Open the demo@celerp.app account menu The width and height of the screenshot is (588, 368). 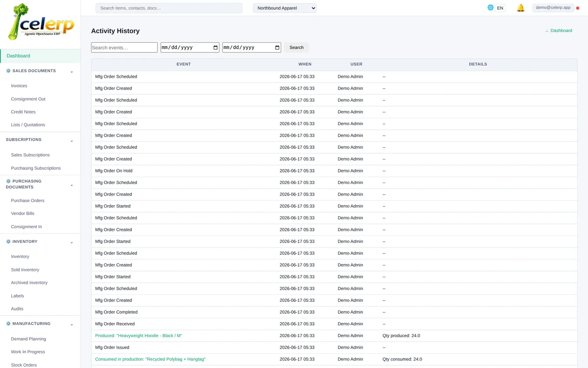[553, 8]
